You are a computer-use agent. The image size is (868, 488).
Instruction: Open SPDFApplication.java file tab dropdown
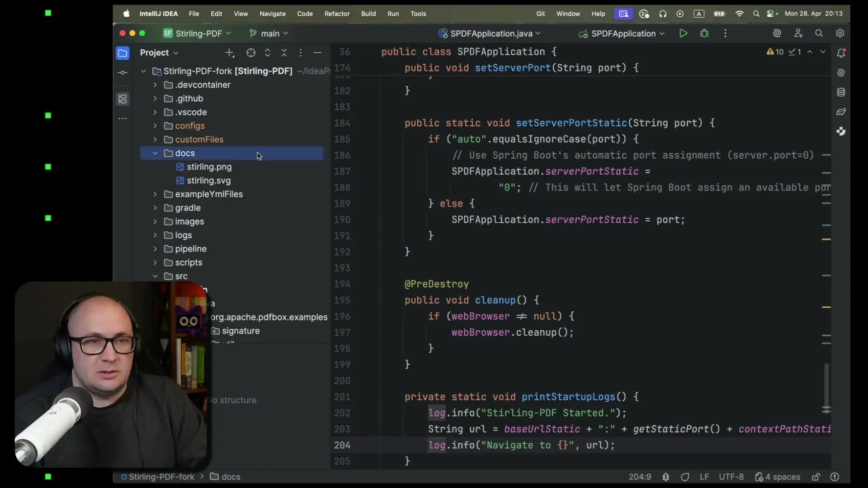(x=490, y=33)
